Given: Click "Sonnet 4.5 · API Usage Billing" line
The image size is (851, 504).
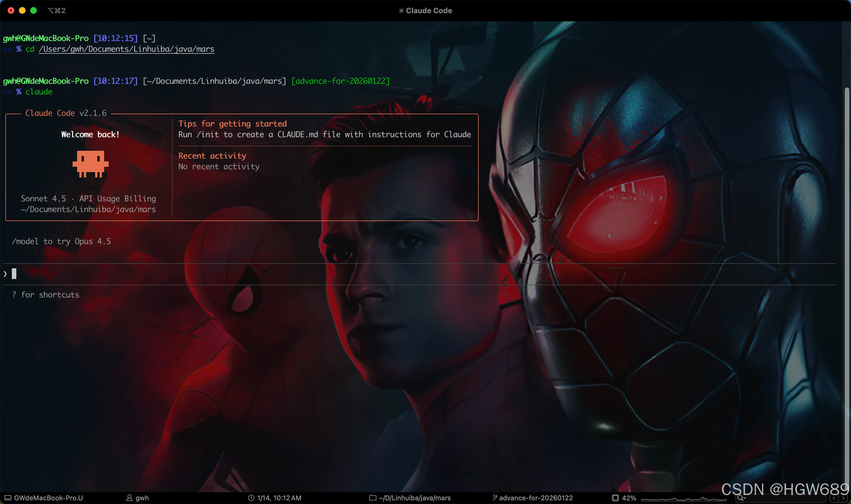Looking at the screenshot, I should point(88,199).
